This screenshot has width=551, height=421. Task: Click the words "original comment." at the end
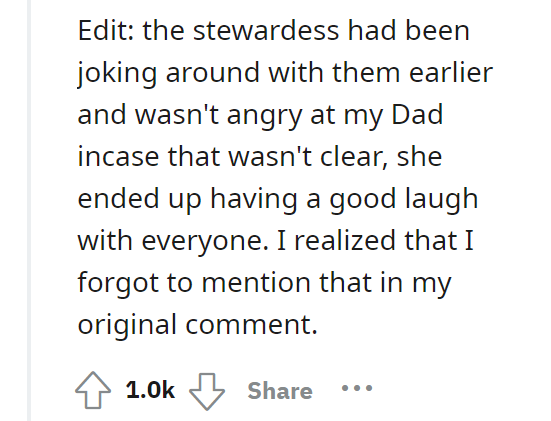coord(197,325)
